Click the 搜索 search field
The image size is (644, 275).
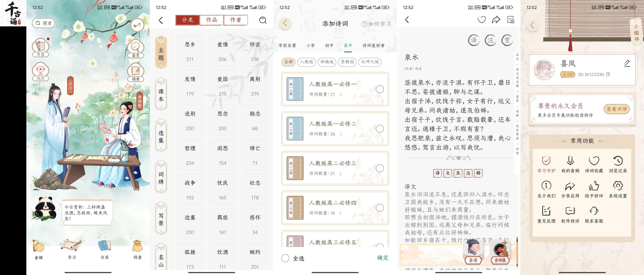[43, 23]
